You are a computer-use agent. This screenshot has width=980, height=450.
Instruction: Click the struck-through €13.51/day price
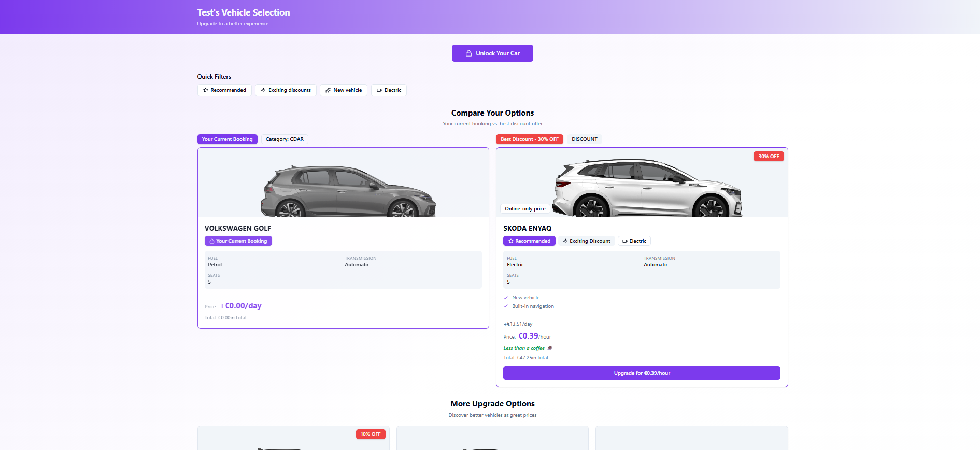(518, 324)
